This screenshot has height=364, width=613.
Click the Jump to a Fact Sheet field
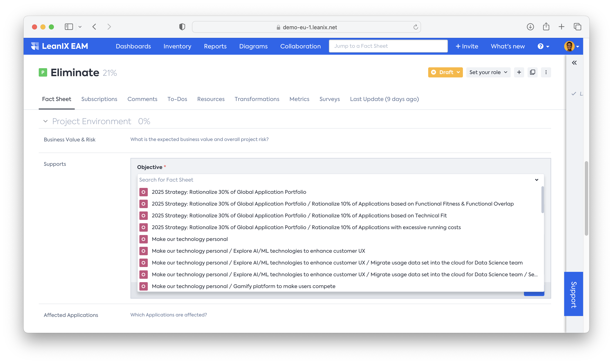pyautogui.click(x=388, y=46)
